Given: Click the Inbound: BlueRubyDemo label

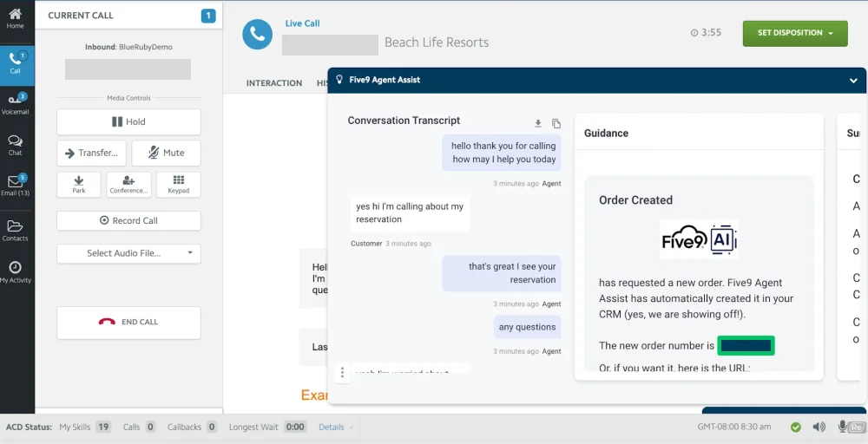Looking at the screenshot, I should click(x=128, y=47).
